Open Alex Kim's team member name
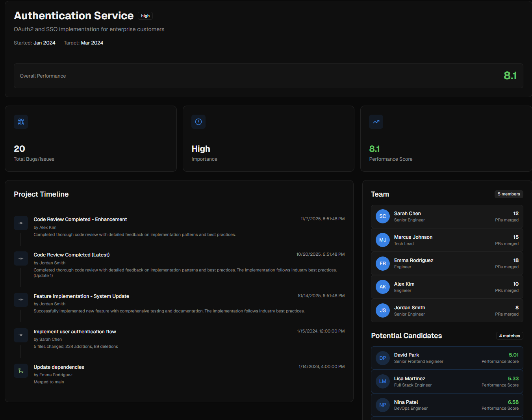532x420 pixels. point(404,284)
